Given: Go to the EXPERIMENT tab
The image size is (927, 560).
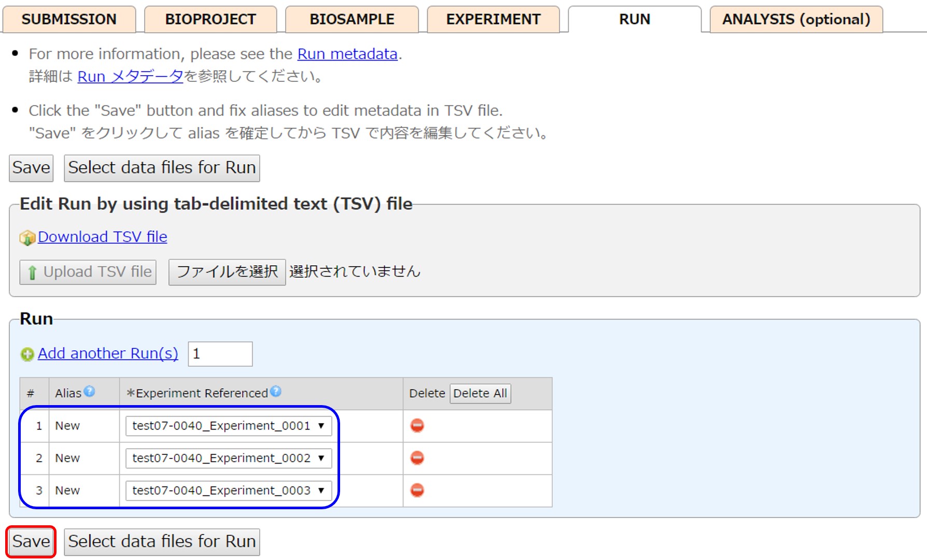Looking at the screenshot, I should 493,19.
